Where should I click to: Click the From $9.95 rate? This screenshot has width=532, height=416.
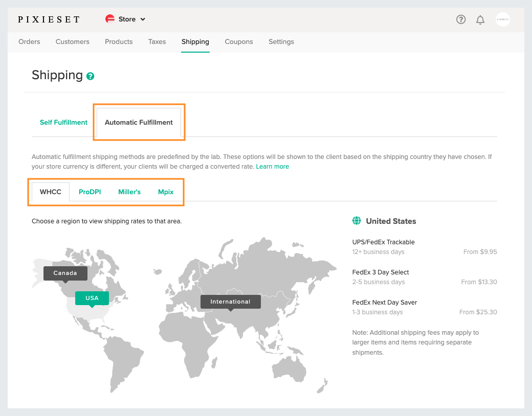[x=480, y=252]
